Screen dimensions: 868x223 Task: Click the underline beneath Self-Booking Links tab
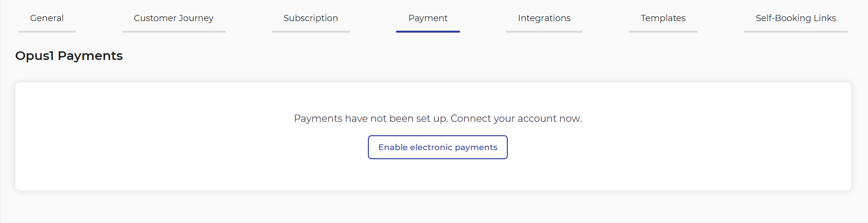796,32
